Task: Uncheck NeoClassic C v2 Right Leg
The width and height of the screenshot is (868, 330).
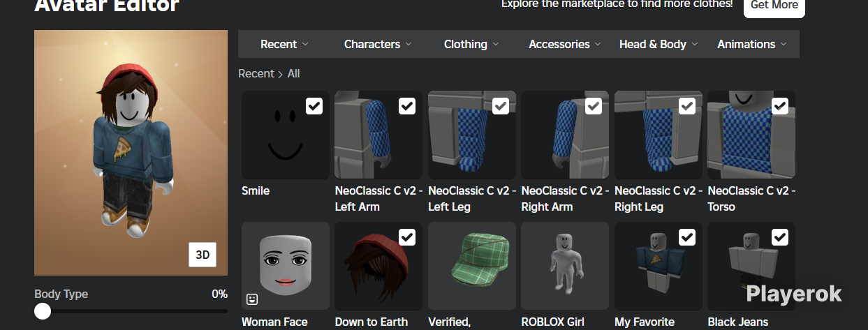Action: 687,106
